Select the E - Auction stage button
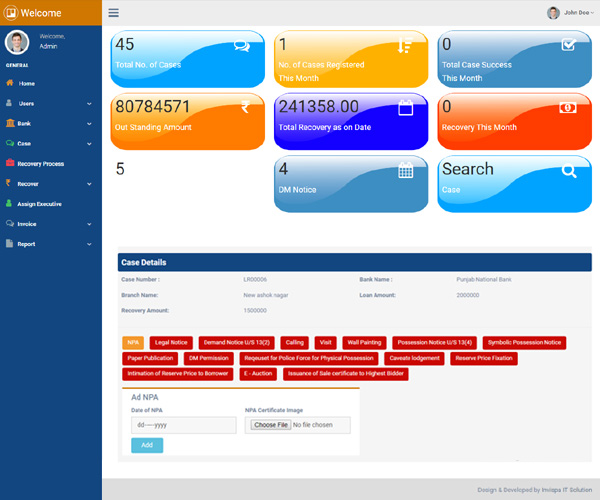Image resolution: width=600 pixels, height=500 pixels. tap(258, 373)
